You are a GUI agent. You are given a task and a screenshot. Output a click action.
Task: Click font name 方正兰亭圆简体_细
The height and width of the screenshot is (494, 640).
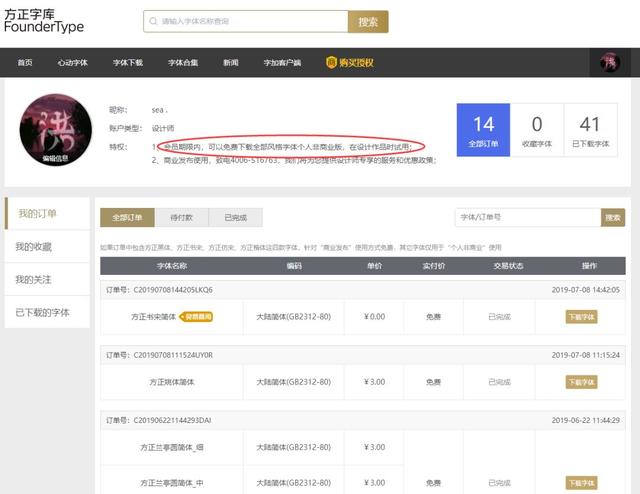tap(172, 447)
